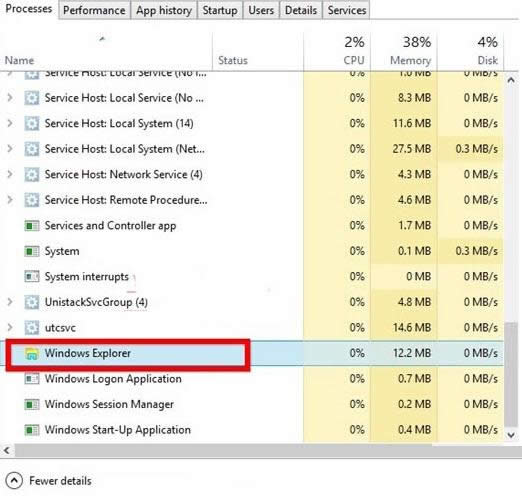Click the UnistackSvcGroup gear icon
This screenshot has width=522, height=502.
coord(32,302)
